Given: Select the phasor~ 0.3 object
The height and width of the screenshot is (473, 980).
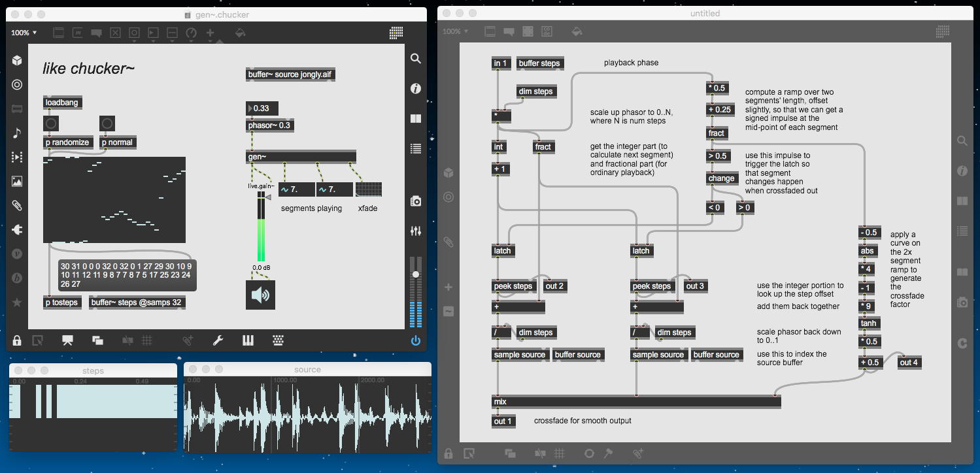Looking at the screenshot, I should pyautogui.click(x=269, y=125).
